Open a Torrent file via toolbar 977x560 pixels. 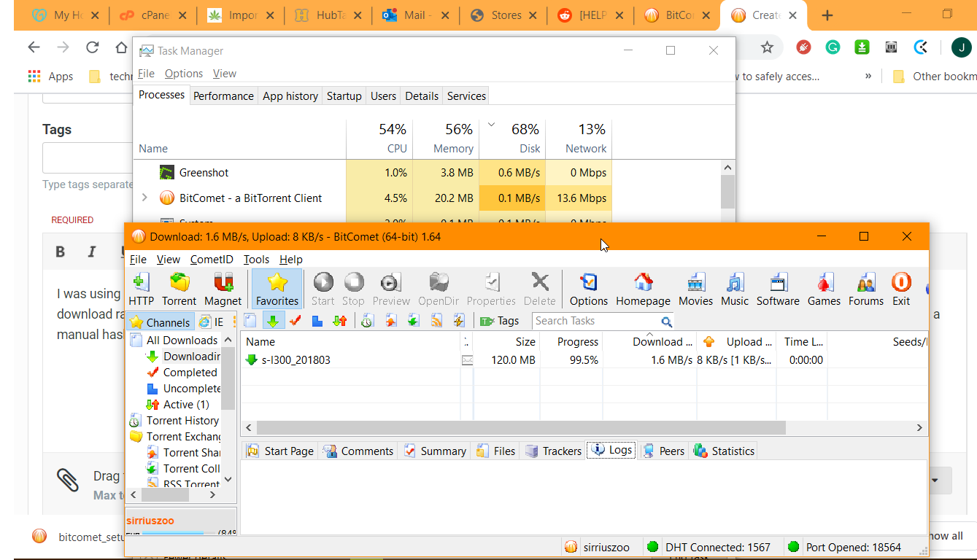click(x=179, y=289)
